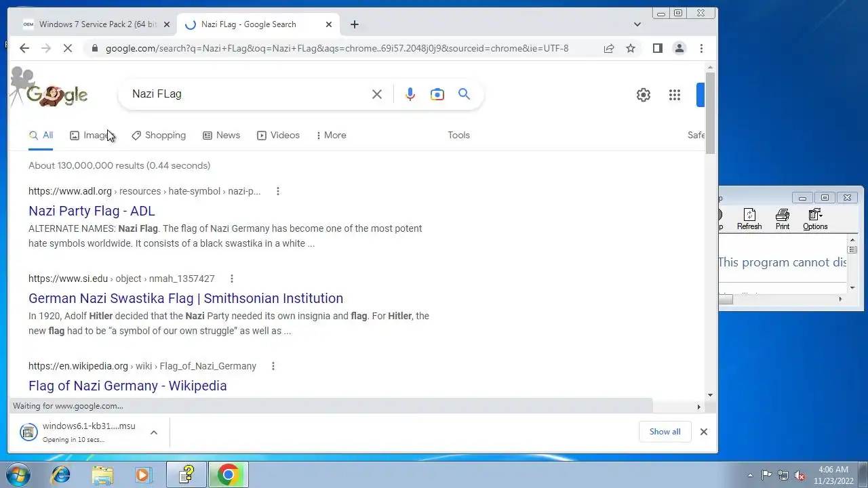Click Show all downloads button
This screenshot has width=868, height=488.
point(665,432)
